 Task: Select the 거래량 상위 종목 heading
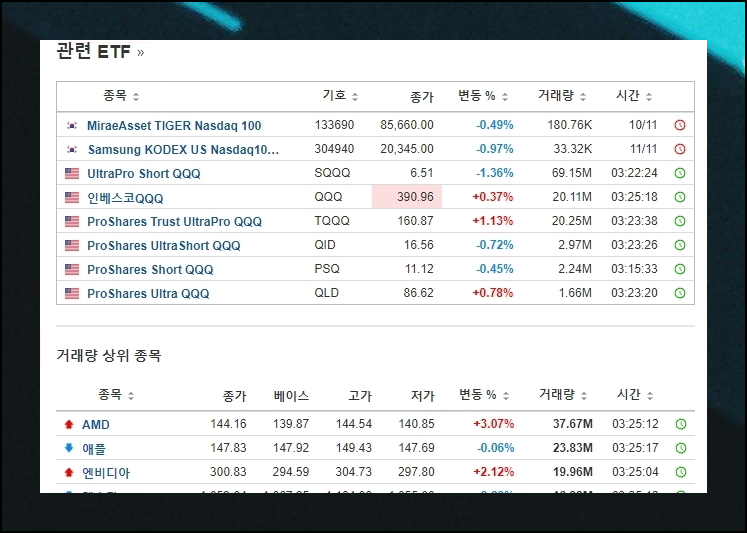109,355
